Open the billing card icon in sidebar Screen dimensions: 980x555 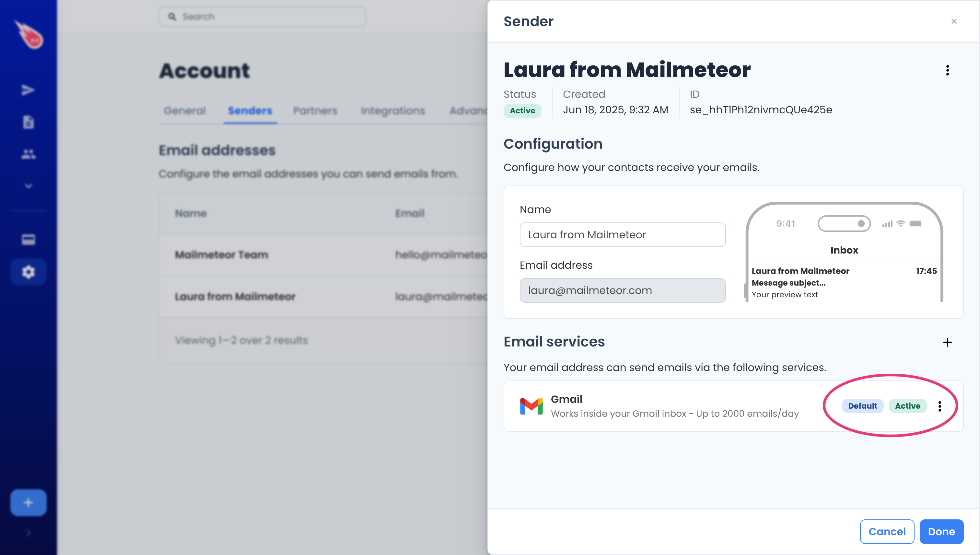[x=28, y=239]
